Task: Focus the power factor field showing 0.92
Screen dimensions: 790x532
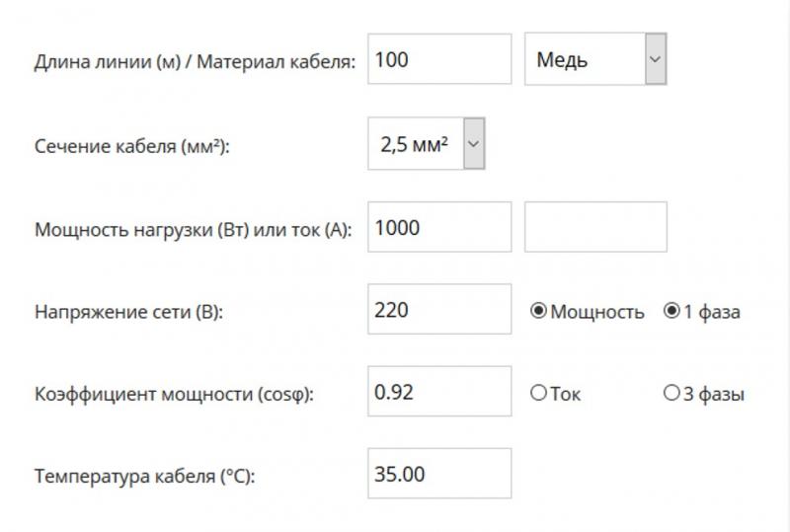Action: click(x=438, y=393)
